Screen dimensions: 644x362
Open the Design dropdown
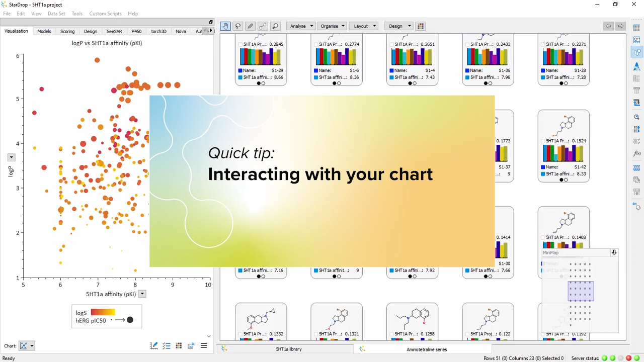398,26
